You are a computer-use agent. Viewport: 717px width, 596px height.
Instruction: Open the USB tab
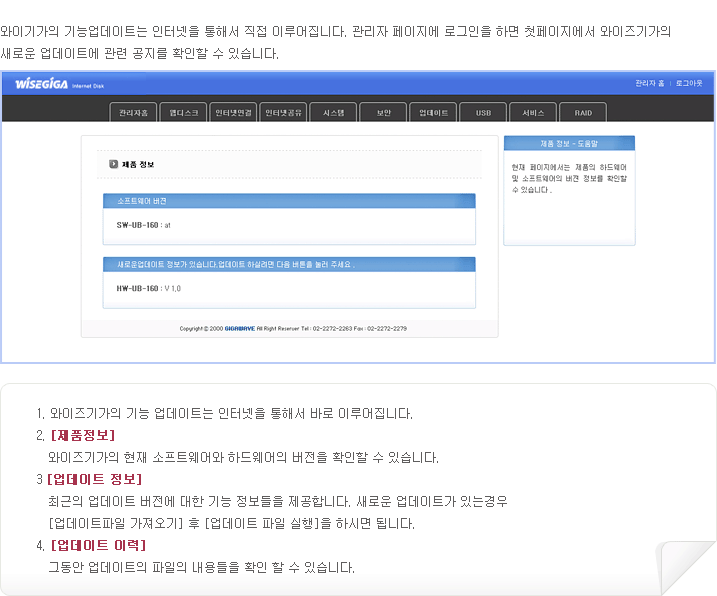pos(483,113)
